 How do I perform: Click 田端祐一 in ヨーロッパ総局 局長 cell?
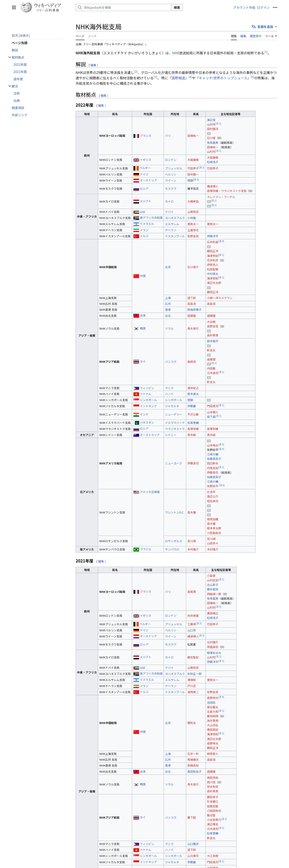[193, 136]
